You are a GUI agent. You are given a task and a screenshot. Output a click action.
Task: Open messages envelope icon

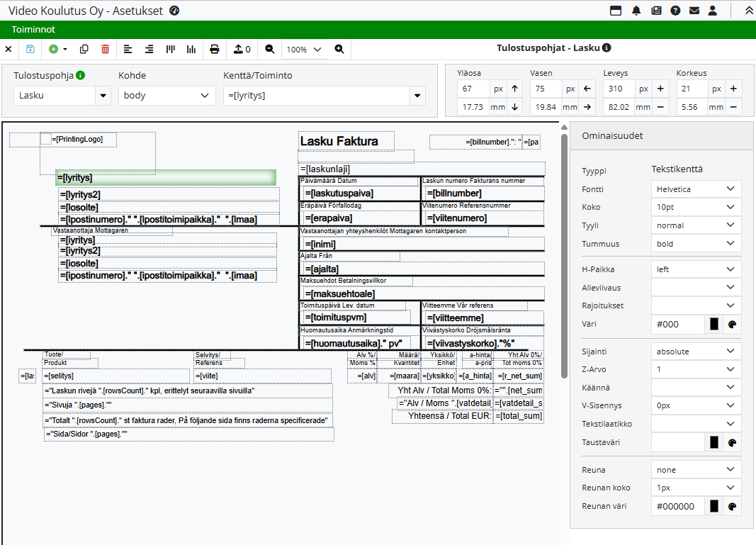click(694, 11)
